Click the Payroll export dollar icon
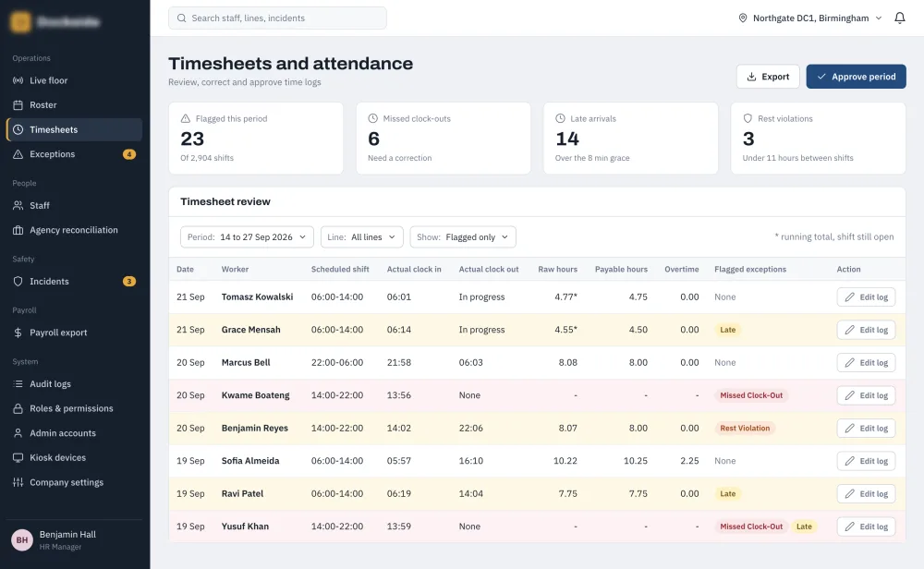Screen dimensions: 924x569 [x=18, y=333]
